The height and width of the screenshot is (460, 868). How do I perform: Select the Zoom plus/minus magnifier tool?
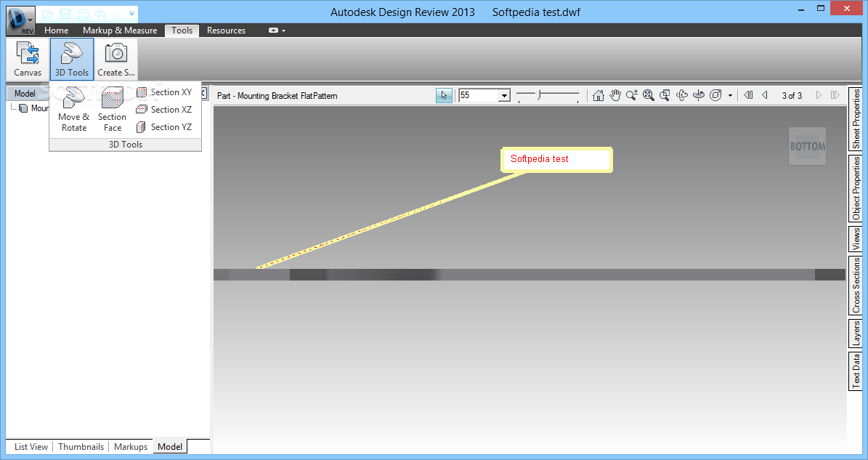(x=632, y=95)
